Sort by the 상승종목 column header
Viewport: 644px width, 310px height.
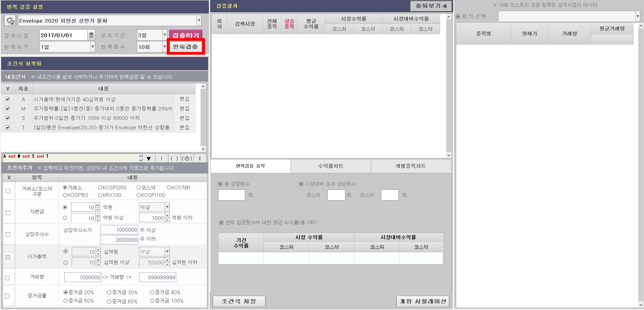(289, 24)
